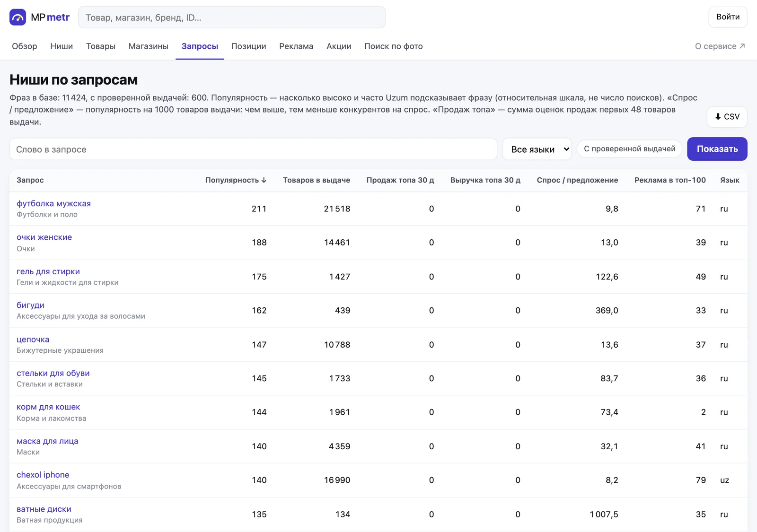The height and width of the screenshot is (532, 757).
Task: Click the 'Выручка топа 30 д' column header
Action: 485,180
